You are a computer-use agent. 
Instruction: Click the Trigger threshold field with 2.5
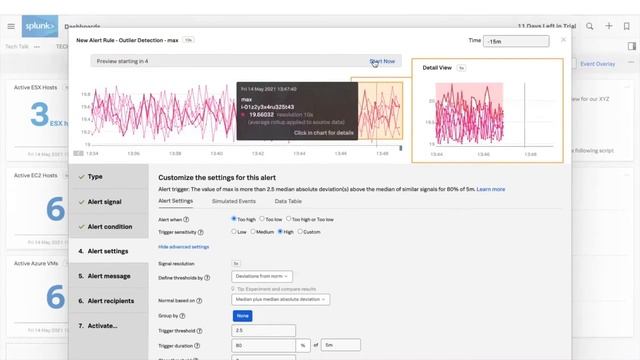(263, 330)
